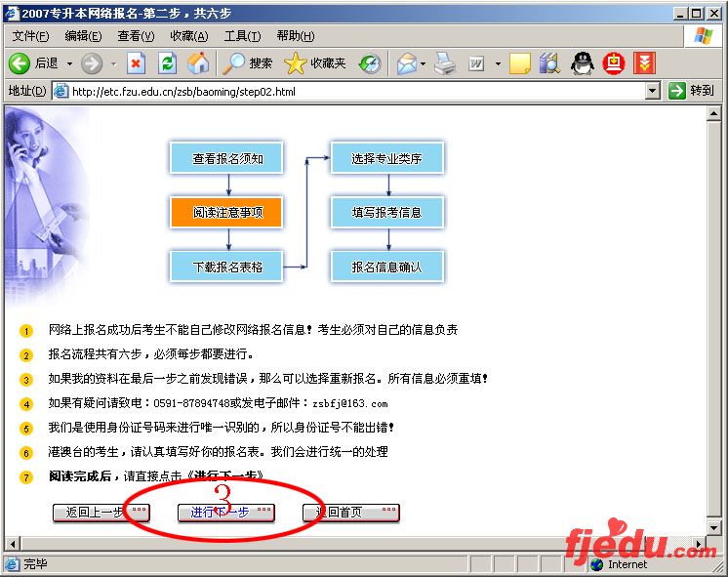Click the 进行下一步 button
The width and height of the screenshot is (728, 577).
tap(225, 513)
